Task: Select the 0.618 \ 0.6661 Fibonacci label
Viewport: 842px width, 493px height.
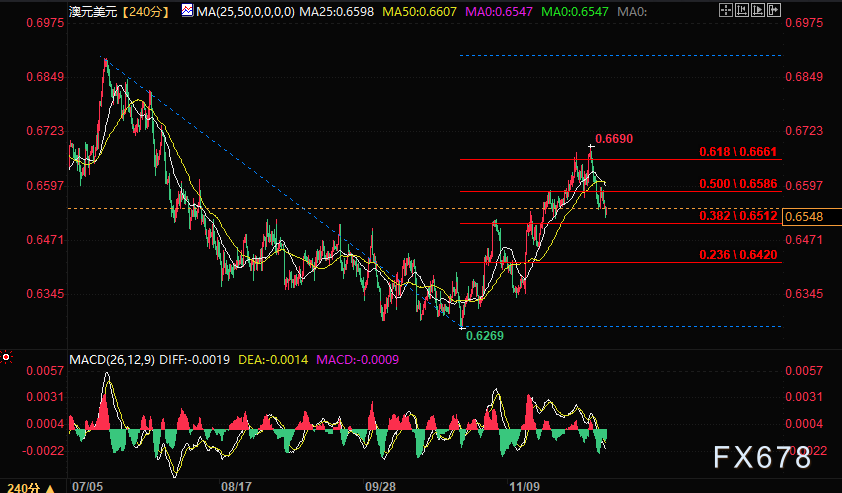Action: pos(738,152)
